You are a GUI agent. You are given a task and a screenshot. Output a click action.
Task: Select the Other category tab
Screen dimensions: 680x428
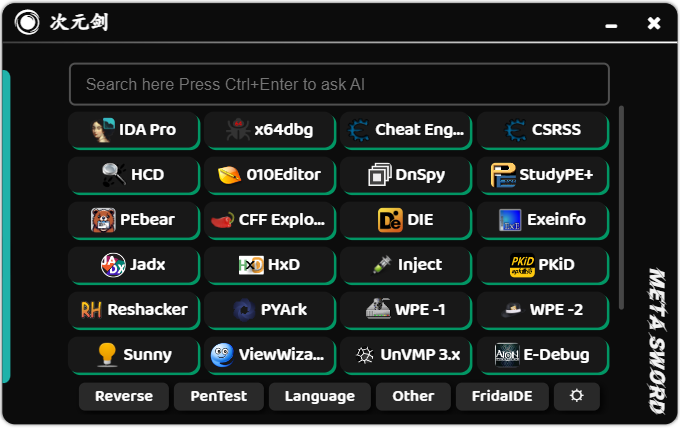[x=413, y=396]
